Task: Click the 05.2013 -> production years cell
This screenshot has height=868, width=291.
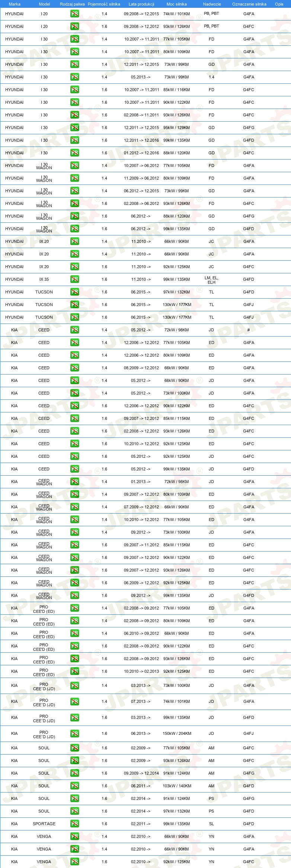Action: point(141,77)
